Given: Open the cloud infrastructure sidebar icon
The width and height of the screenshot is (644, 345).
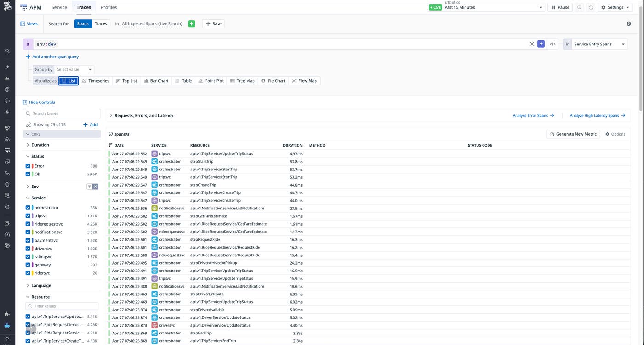Looking at the screenshot, I should click(x=7, y=139).
